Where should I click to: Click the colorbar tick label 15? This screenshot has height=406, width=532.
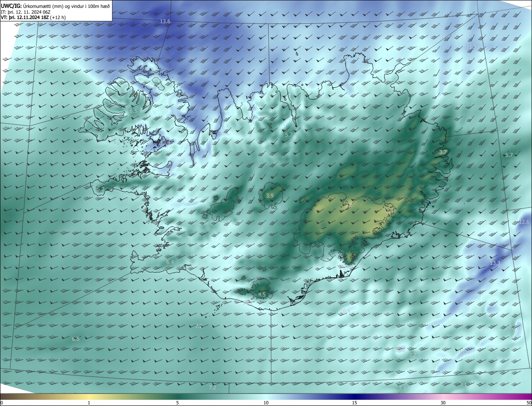(x=355, y=403)
